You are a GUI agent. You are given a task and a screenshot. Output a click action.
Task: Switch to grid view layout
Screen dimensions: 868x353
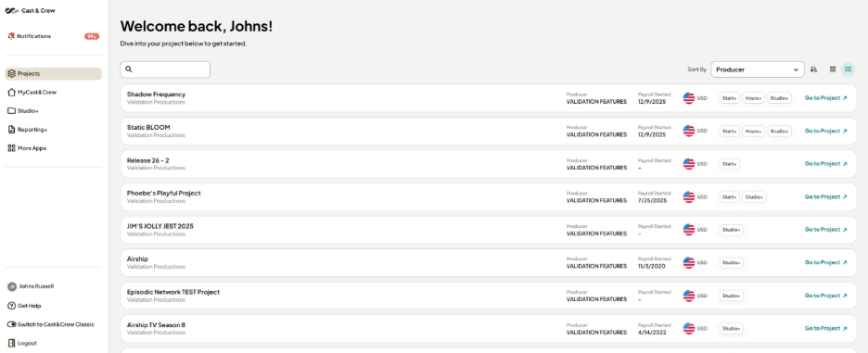[x=833, y=69]
